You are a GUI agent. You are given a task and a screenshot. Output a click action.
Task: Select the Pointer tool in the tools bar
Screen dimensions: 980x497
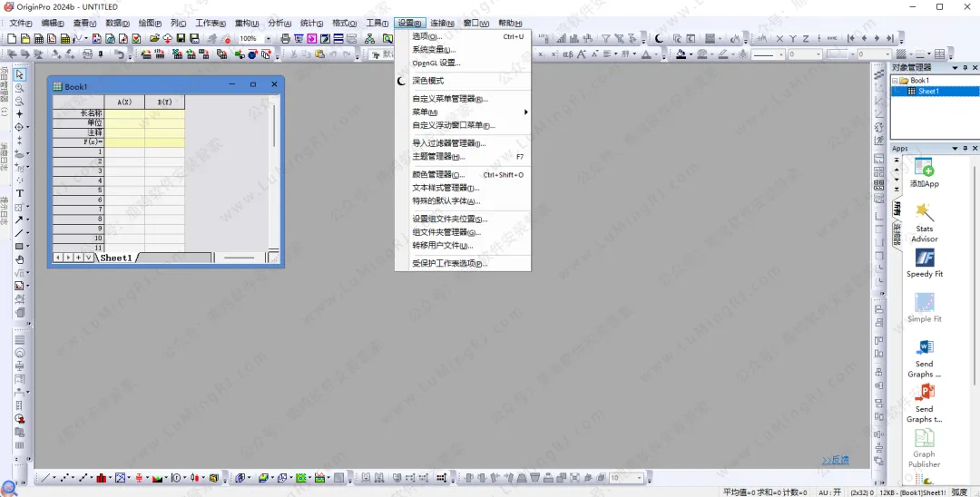pos(19,74)
